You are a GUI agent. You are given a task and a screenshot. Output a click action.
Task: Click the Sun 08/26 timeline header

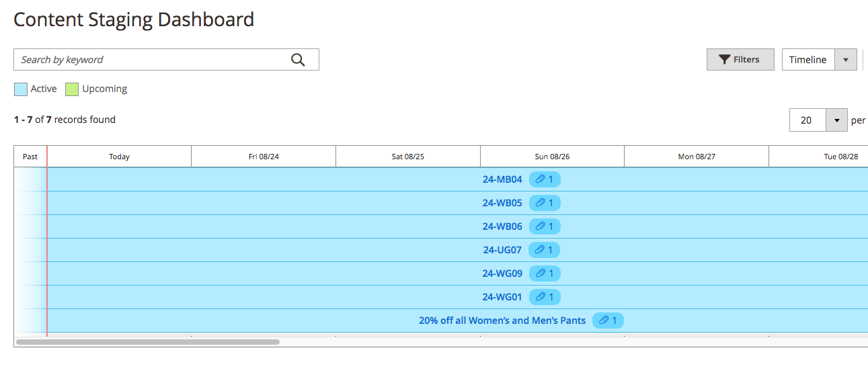click(x=552, y=157)
